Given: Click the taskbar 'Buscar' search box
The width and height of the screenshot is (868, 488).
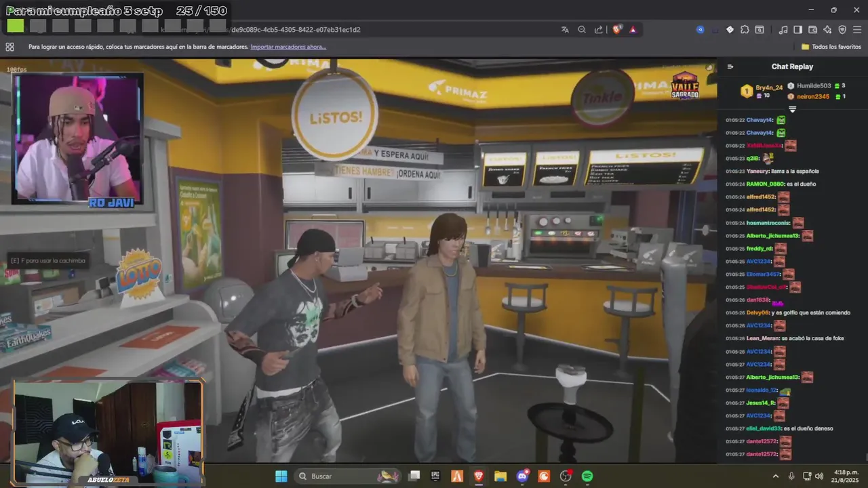Looking at the screenshot, I should point(347,476).
